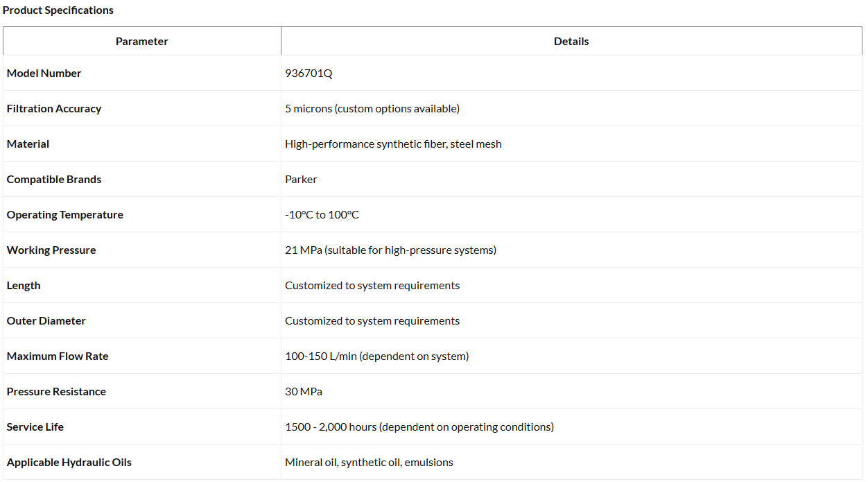
Task: Click the Compatible Brands label
Action: pyautogui.click(x=54, y=180)
